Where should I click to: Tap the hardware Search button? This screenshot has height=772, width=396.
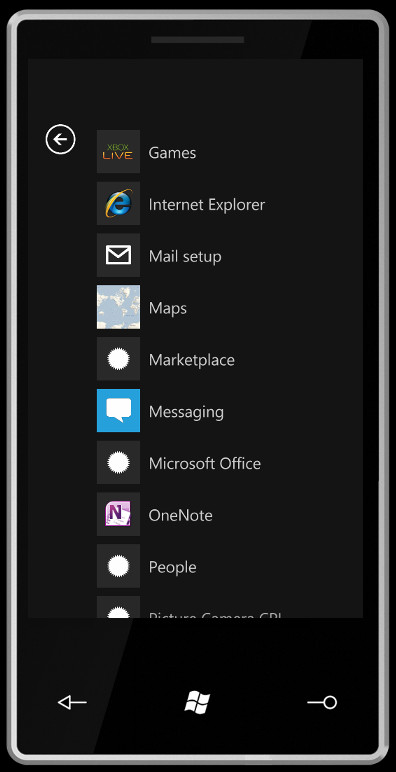[x=322, y=703]
